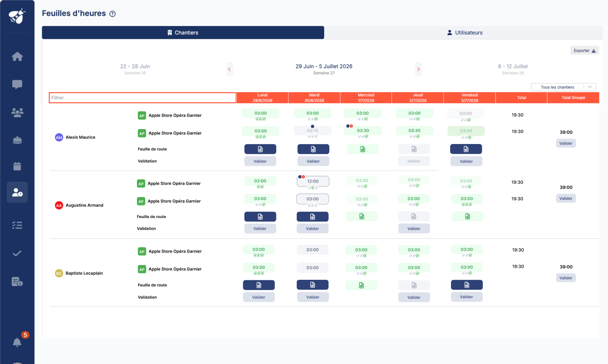Switch to the Chantiers tab
The width and height of the screenshot is (608, 364).
(183, 33)
